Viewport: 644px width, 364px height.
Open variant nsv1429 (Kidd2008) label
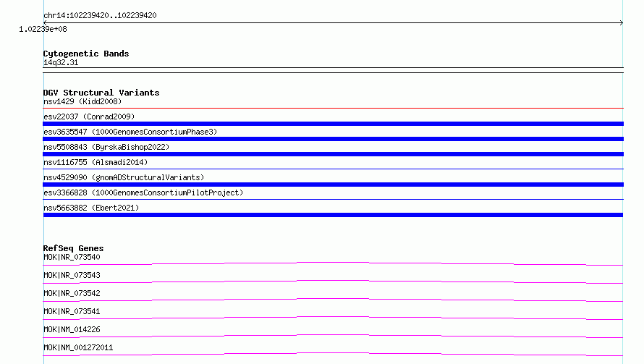pyautogui.click(x=82, y=101)
